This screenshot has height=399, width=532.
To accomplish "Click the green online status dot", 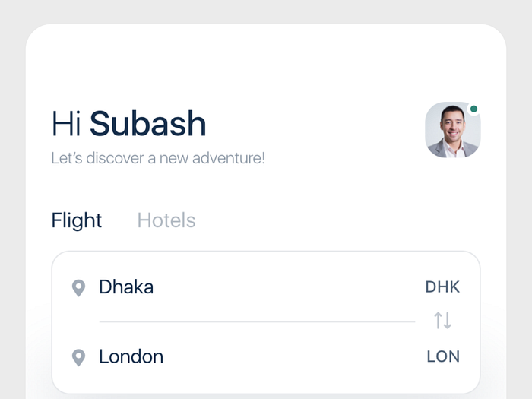I will (473, 109).
